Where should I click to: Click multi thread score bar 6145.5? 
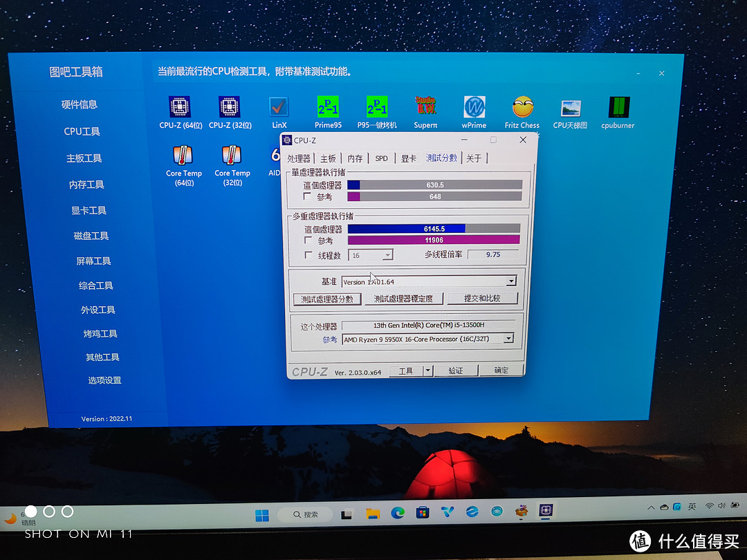coord(434,229)
